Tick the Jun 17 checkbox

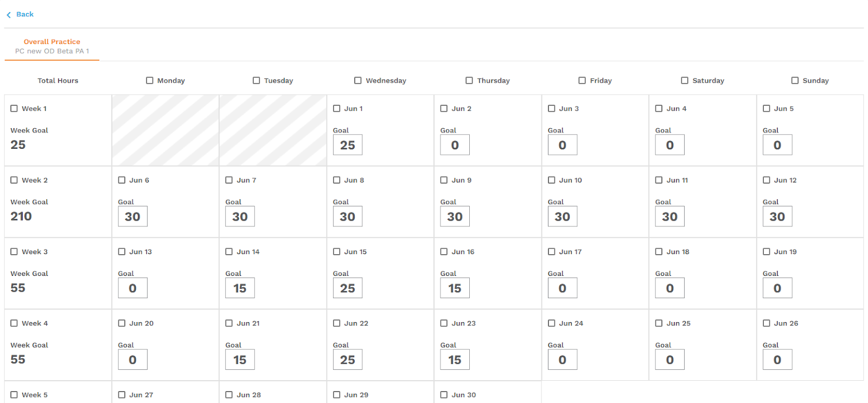click(x=551, y=251)
